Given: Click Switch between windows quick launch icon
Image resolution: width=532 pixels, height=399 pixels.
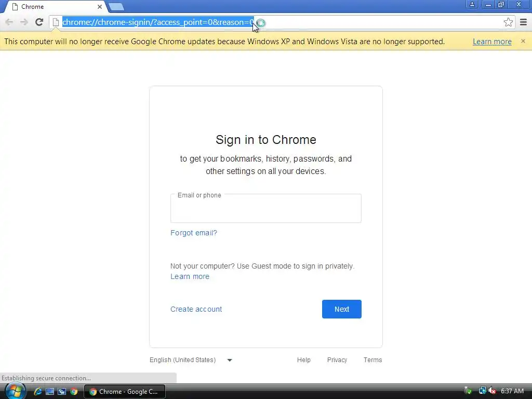Looking at the screenshot, I should point(62,392).
